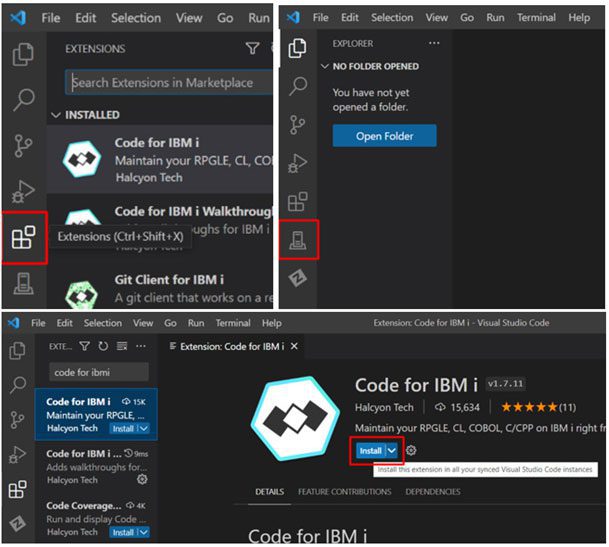The width and height of the screenshot is (609, 547).
Task: Open Run and Debug icon in top-left window
Action: [23, 192]
